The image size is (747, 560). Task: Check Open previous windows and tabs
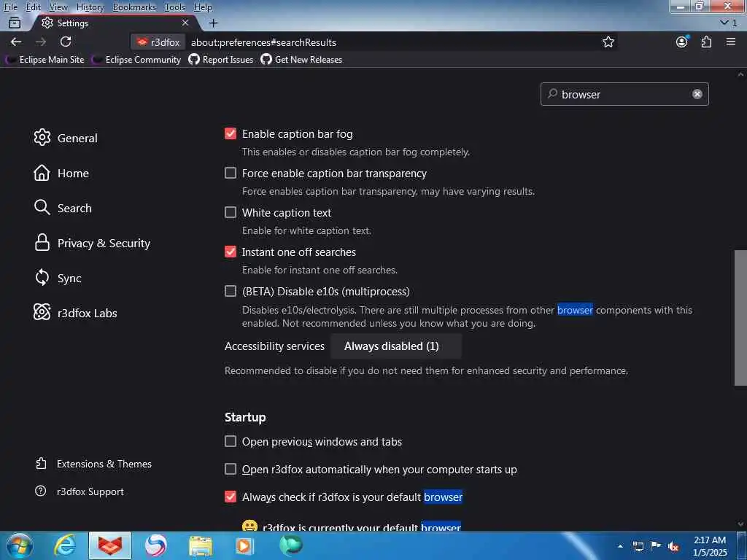[231, 441]
